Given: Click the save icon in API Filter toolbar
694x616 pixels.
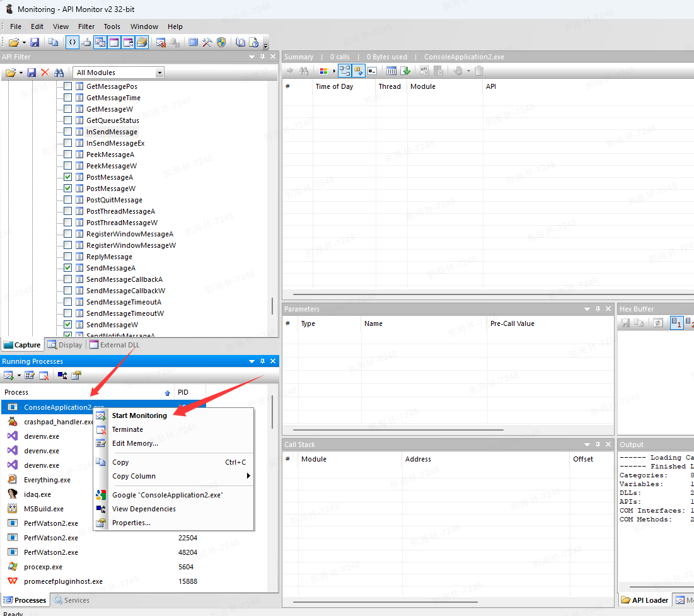Looking at the screenshot, I should click(x=32, y=73).
